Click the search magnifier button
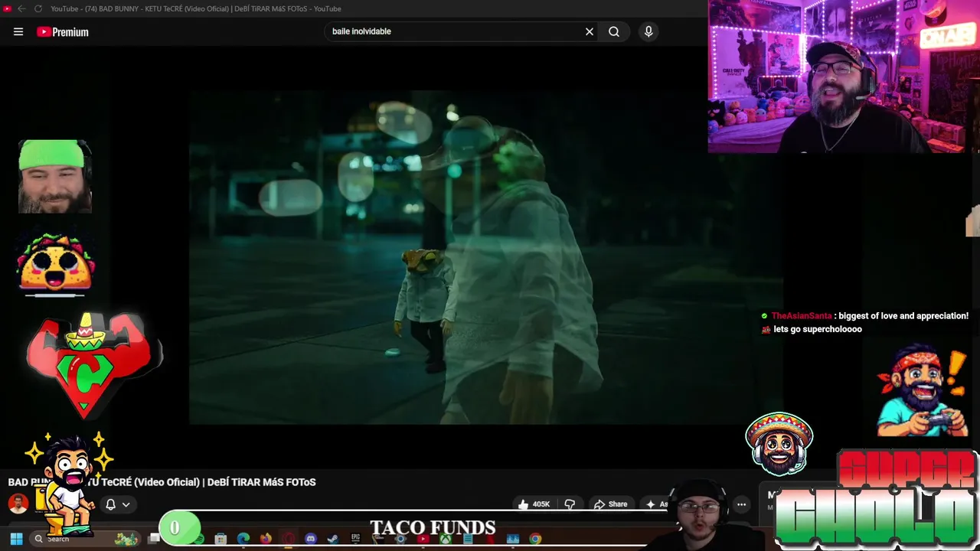 click(x=614, y=31)
